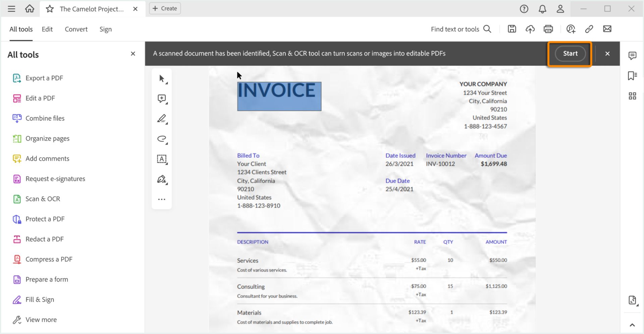Open the Fill & Sign pen tool

[x=161, y=180]
